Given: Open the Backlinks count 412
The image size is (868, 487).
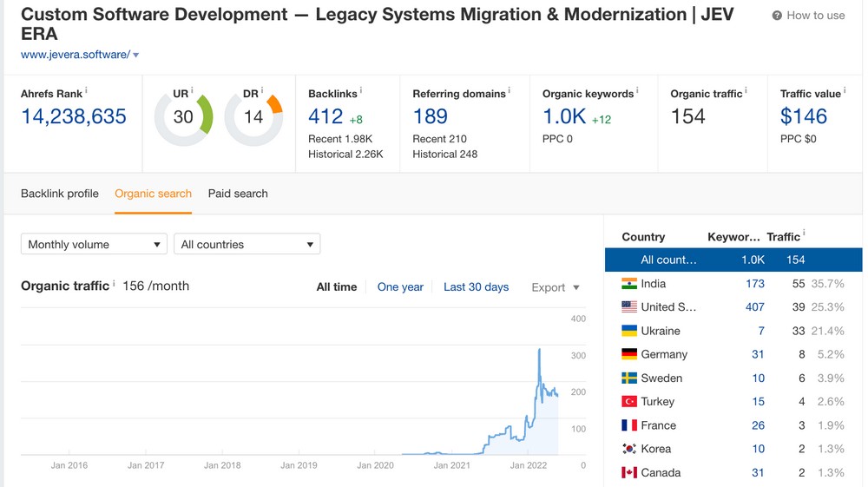Looking at the screenshot, I should 325,117.
